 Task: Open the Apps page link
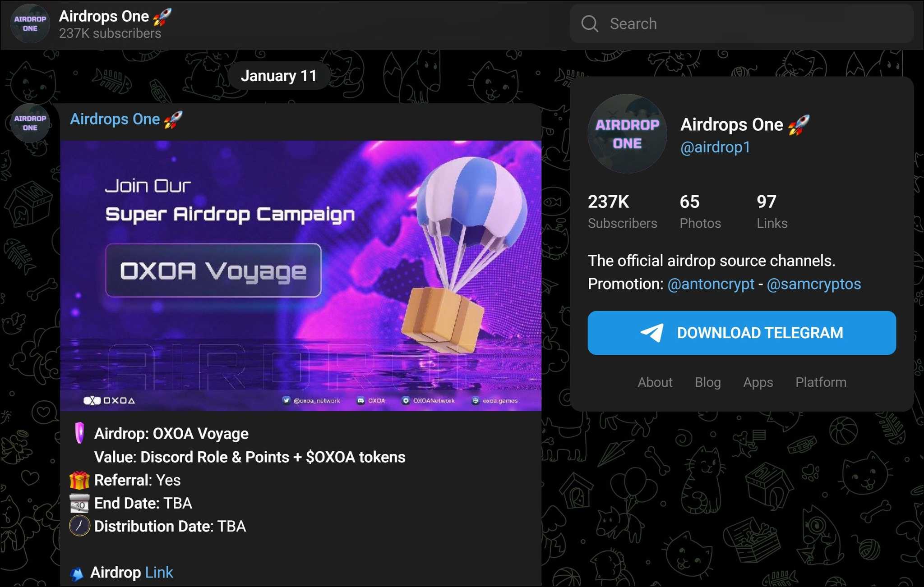(758, 382)
